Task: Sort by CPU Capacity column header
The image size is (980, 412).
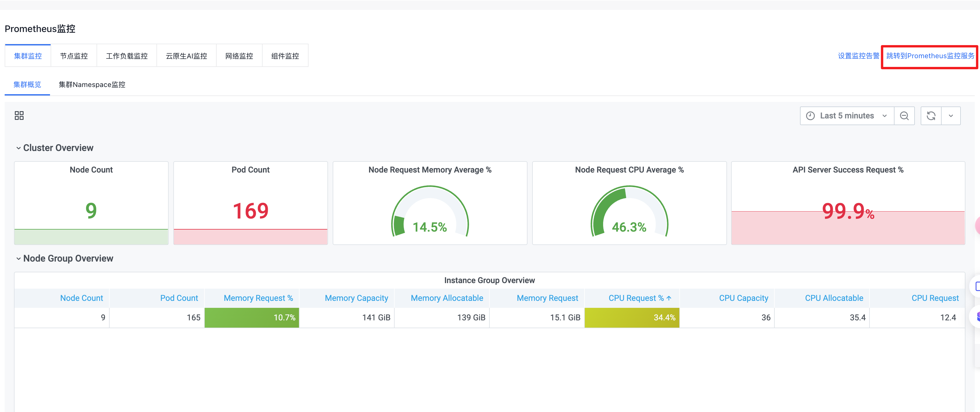Action: [743, 298]
